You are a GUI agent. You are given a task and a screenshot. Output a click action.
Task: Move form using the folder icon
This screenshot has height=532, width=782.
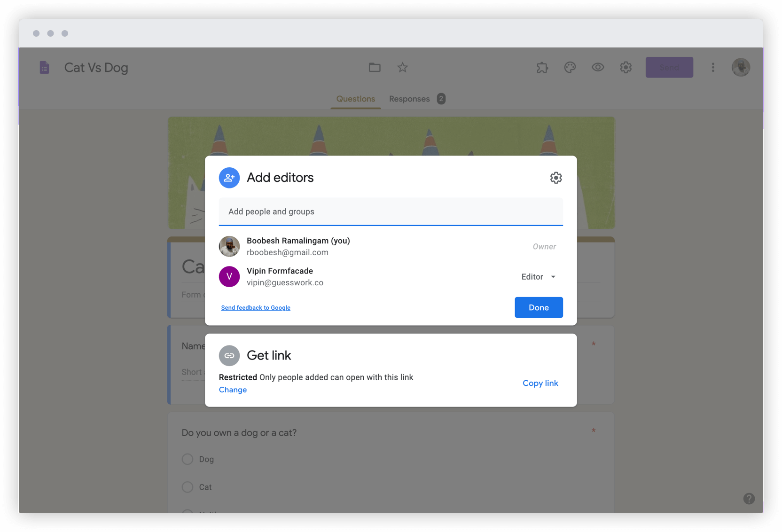(375, 67)
